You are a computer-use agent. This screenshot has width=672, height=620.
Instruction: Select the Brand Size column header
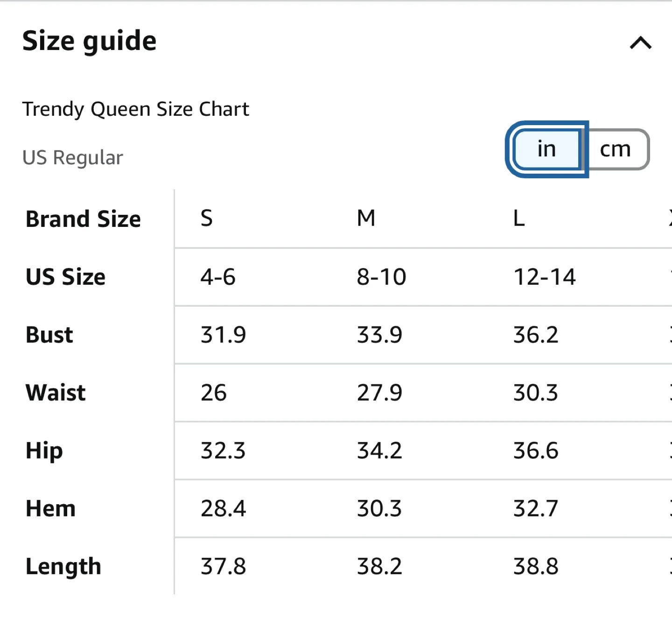tap(83, 218)
